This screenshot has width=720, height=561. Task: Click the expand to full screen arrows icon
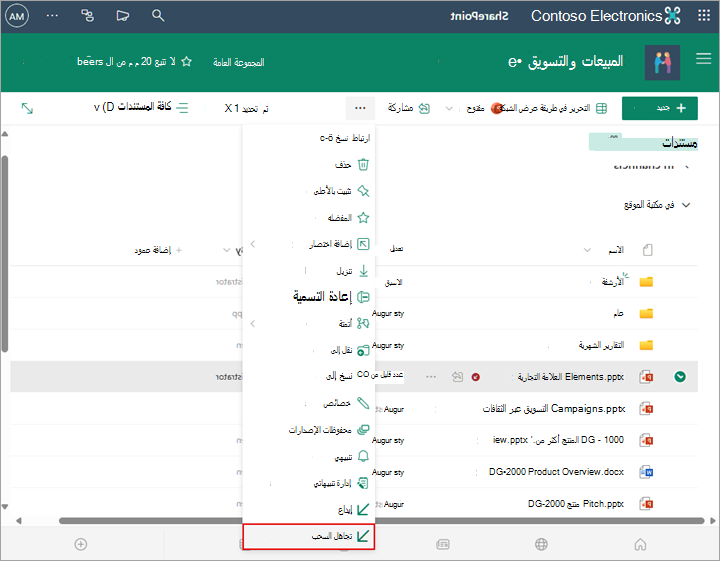tap(27, 108)
